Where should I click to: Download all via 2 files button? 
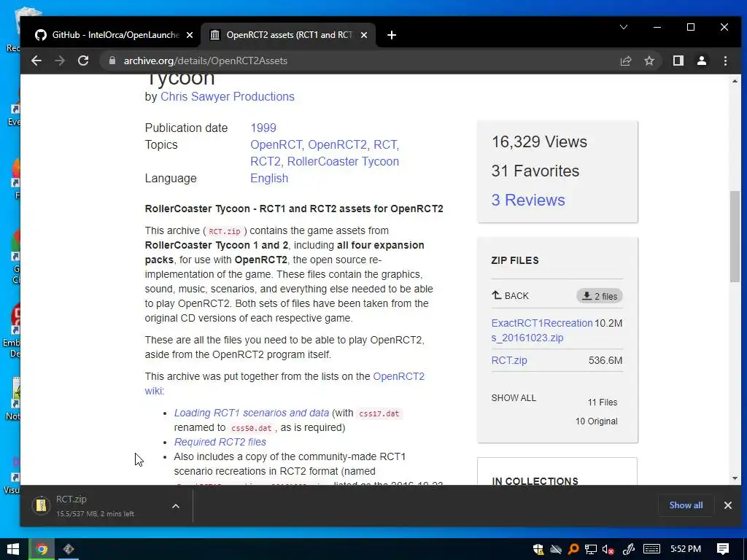pos(600,296)
